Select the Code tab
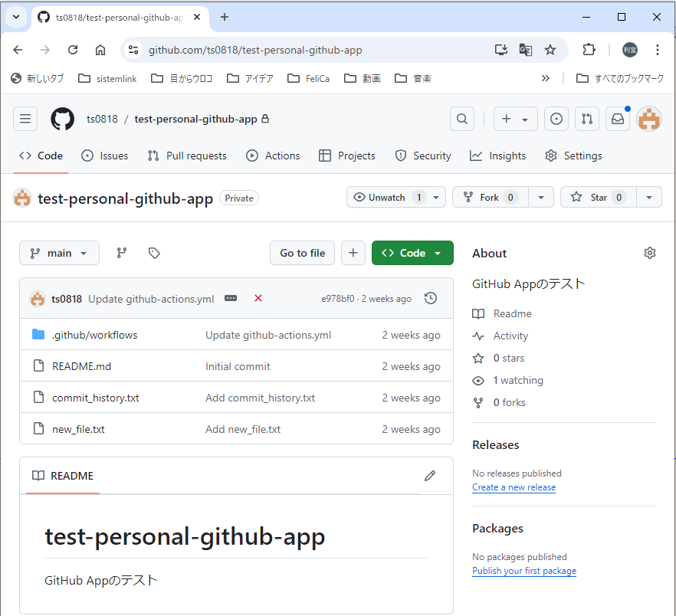 pyautogui.click(x=41, y=156)
